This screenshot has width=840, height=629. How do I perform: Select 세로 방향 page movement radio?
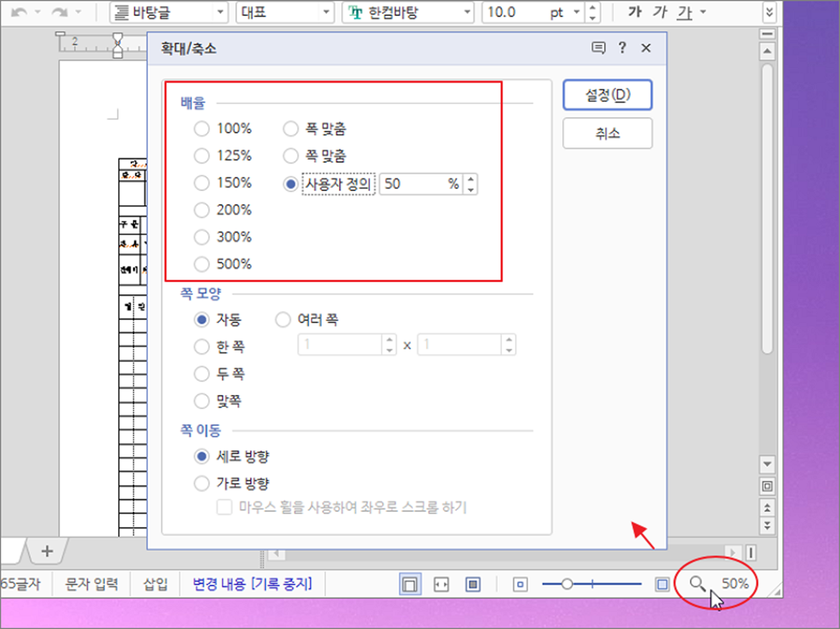click(202, 456)
